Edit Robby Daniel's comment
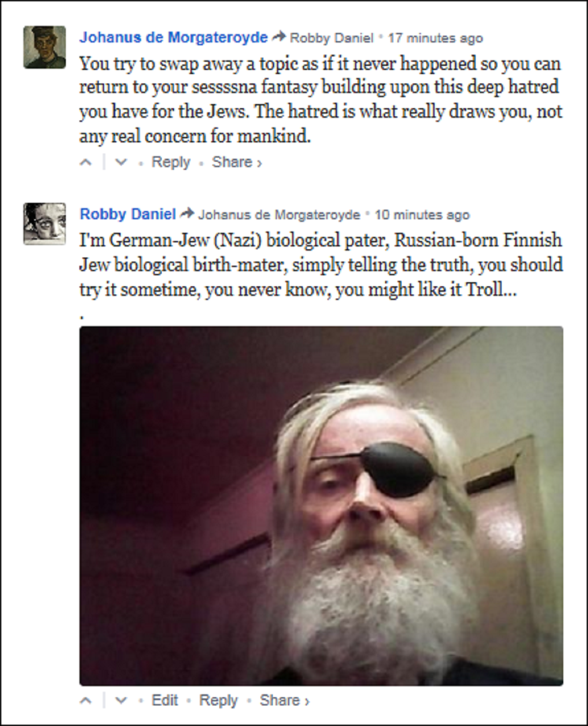This screenshot has height=726, width=588. click(165, 700)
